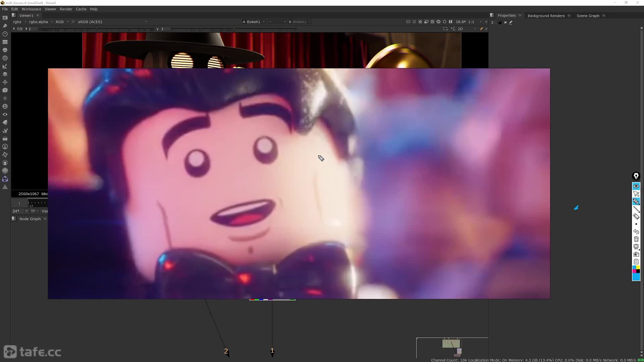The height and width of the screenshot is (362, 644).
Task: Open the Time nodes toolbar icon
Action: pos(5,34)
